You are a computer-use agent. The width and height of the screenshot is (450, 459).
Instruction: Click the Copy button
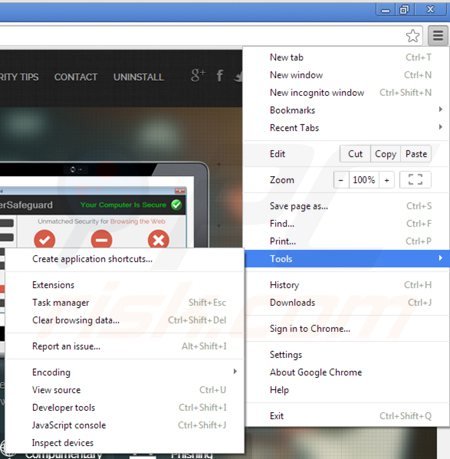385,154
